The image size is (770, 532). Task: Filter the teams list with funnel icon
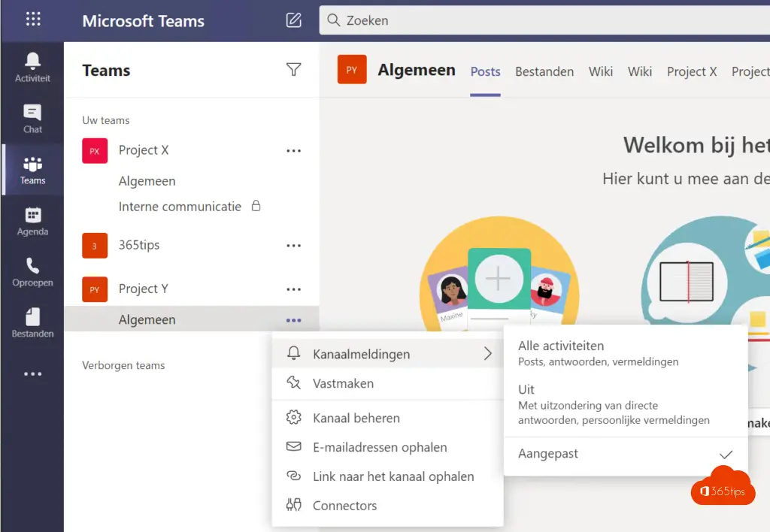coord(294,70)
